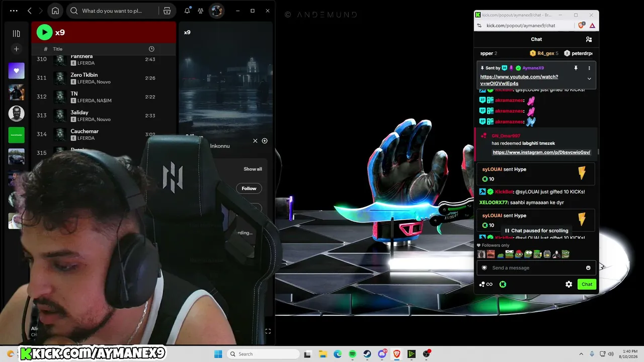Play the x9 playlist
This screenshot has height=362, width=644.
coord(44,32)
